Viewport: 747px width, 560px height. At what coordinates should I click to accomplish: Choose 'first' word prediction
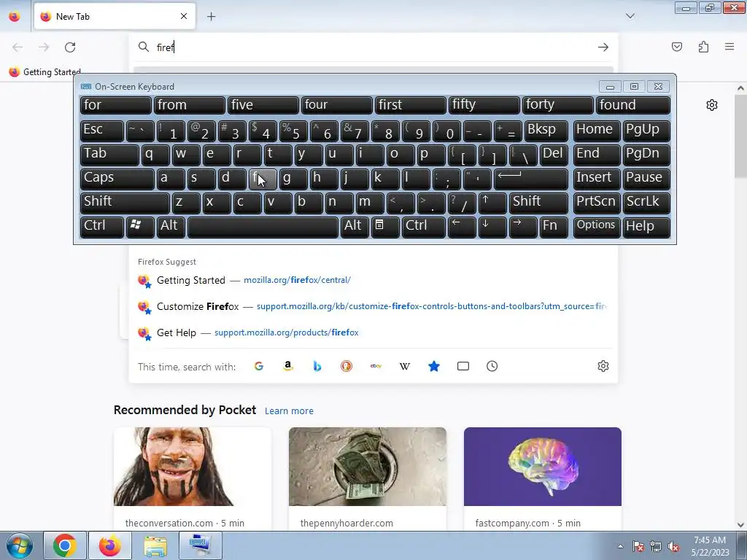point(411,105)
